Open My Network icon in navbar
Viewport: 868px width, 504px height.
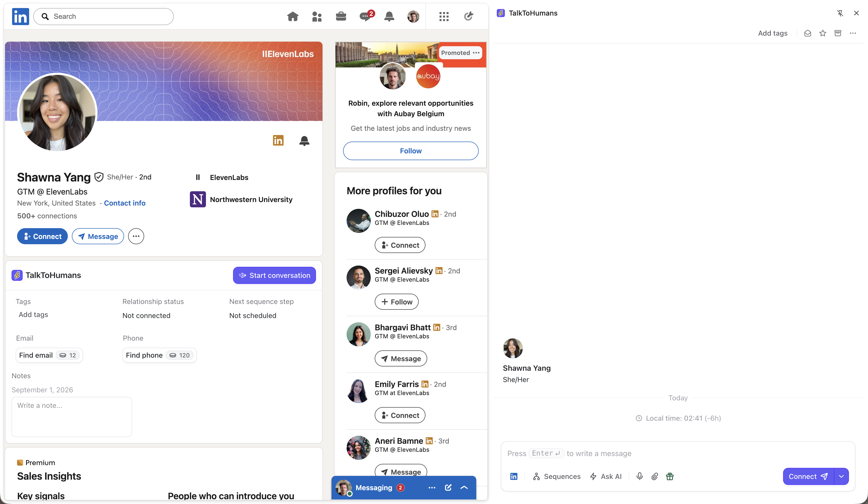click(x=316, y=16)
